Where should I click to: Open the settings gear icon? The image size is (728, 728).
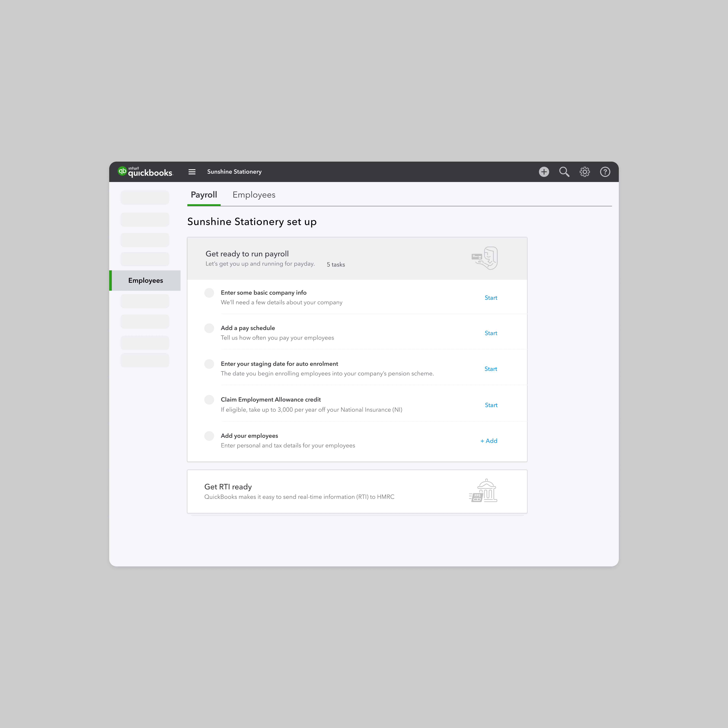tap(584, 172)
